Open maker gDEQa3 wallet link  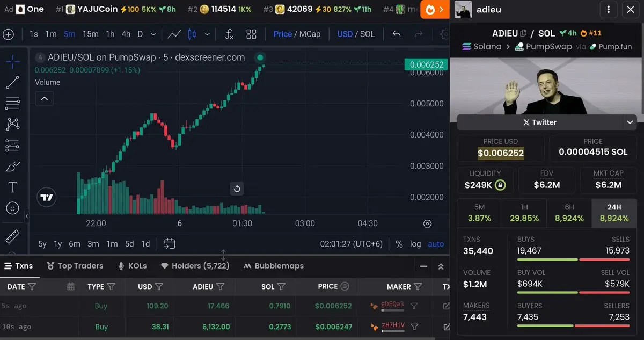(392, 306)
